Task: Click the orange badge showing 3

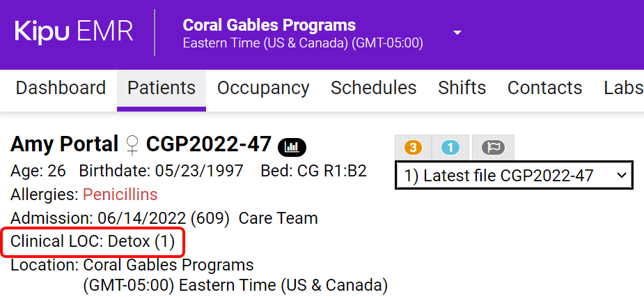Action: [413, 148]
